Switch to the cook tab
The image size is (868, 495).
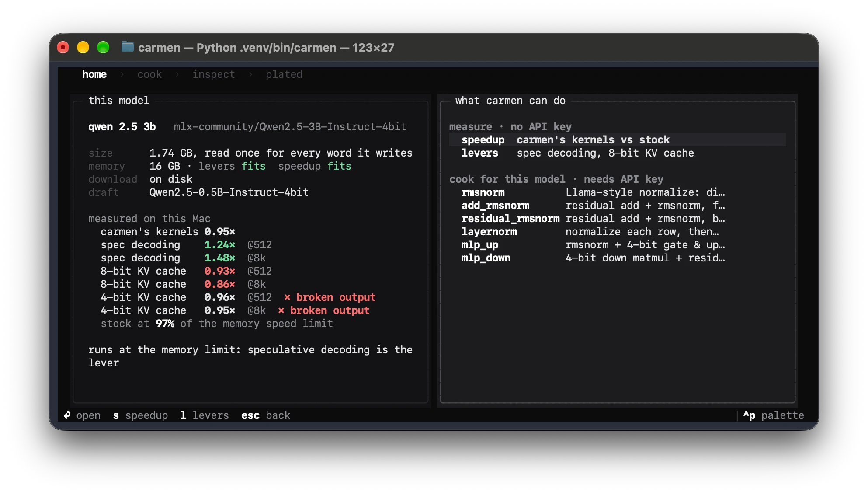point(149,74)
